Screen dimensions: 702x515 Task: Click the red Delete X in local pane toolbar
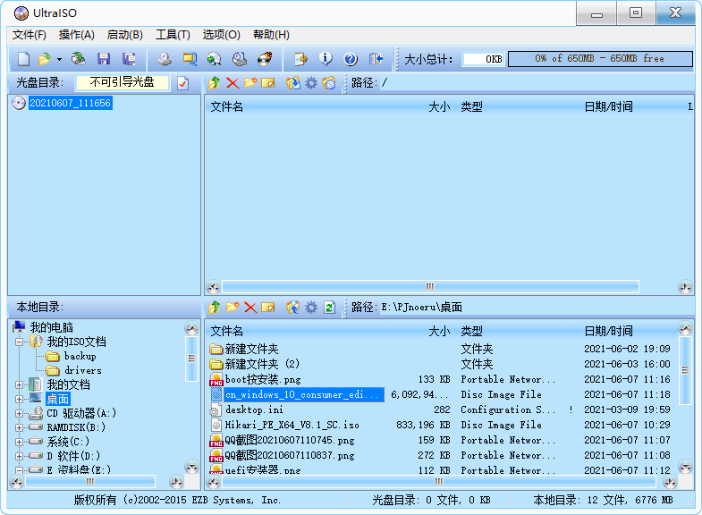click(x=250, y=307)
